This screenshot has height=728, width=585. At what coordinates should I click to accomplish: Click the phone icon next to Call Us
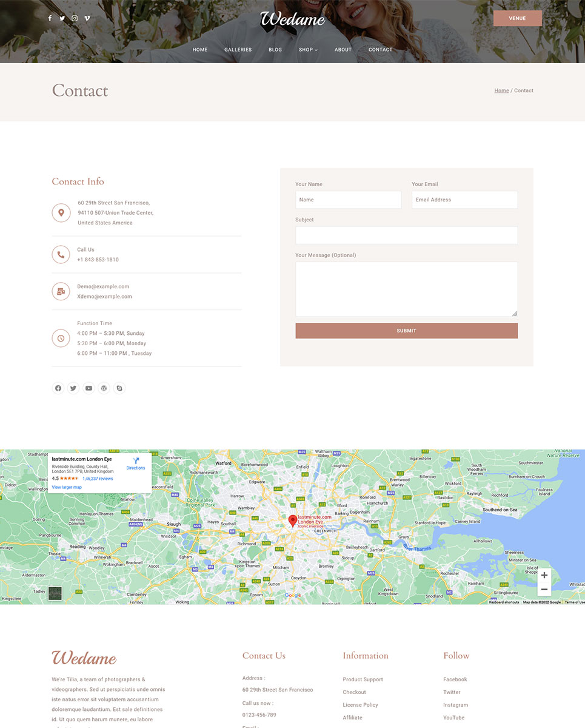pos(61,254)
